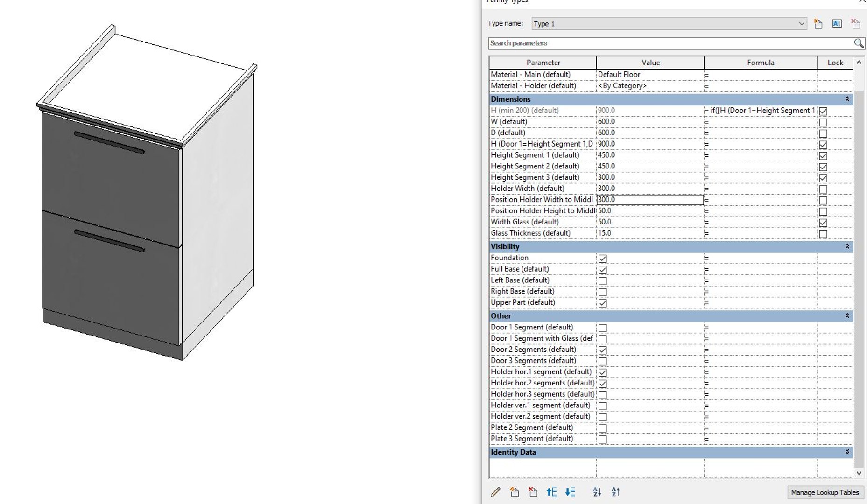Click the Delete Type icon

[855, 24]
